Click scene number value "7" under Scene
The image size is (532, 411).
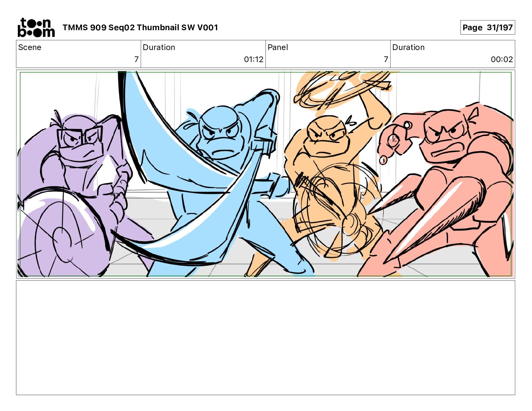136,59
